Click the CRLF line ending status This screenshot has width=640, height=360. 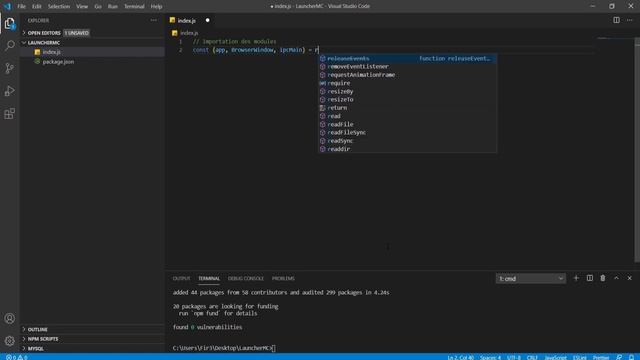click(x=532, y=358)
